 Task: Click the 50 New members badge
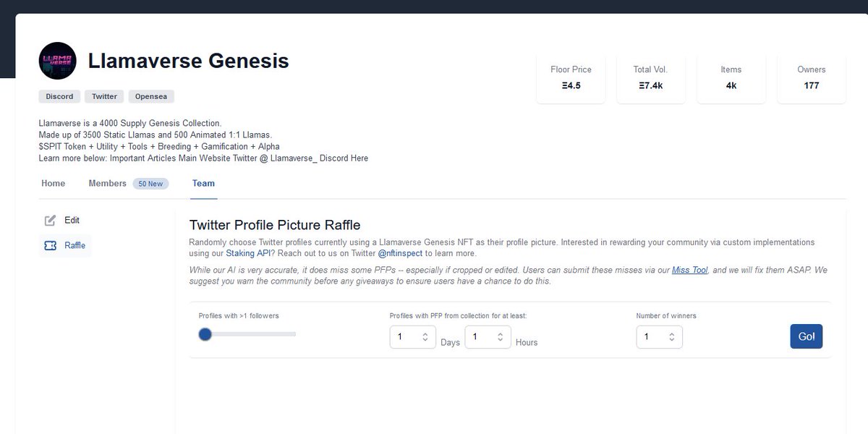pyautogui.click(x=150, y=184)
